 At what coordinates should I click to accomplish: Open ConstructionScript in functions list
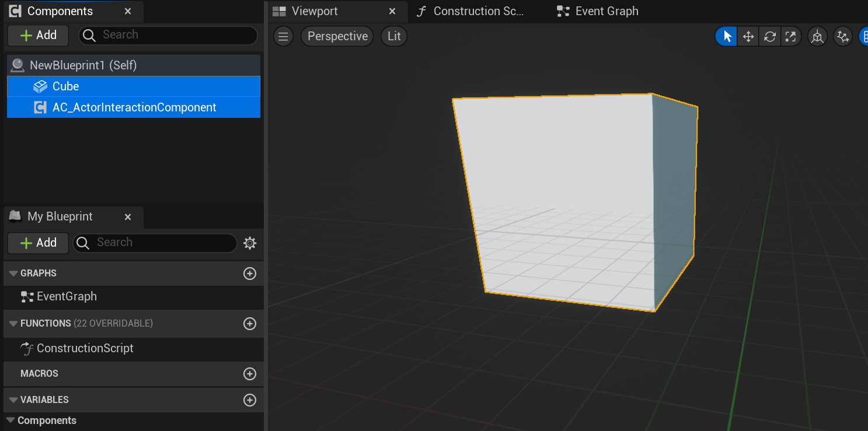(85, 348)
